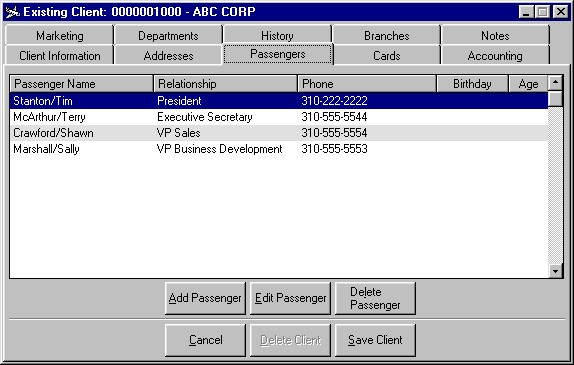
Task: Click phone number 310-222-2222
Action: pyautogui.click(x=334, y=101)
